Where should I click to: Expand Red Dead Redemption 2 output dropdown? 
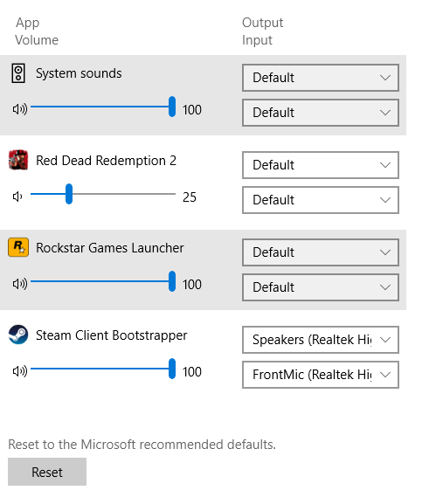(321, 165)
